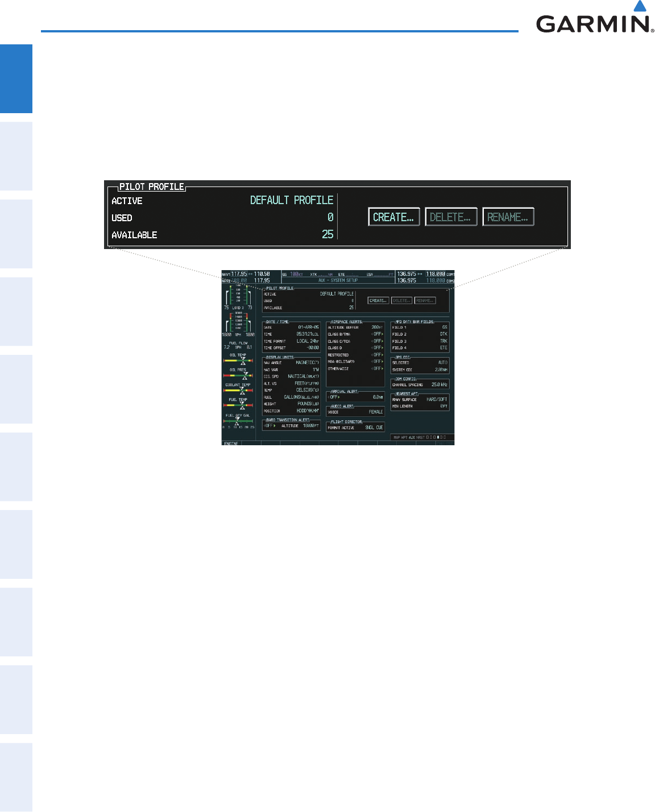
Task: Open DIS, SPD NAUTICAL units selector
Action: pyautogui.click(x=304, y=376)
